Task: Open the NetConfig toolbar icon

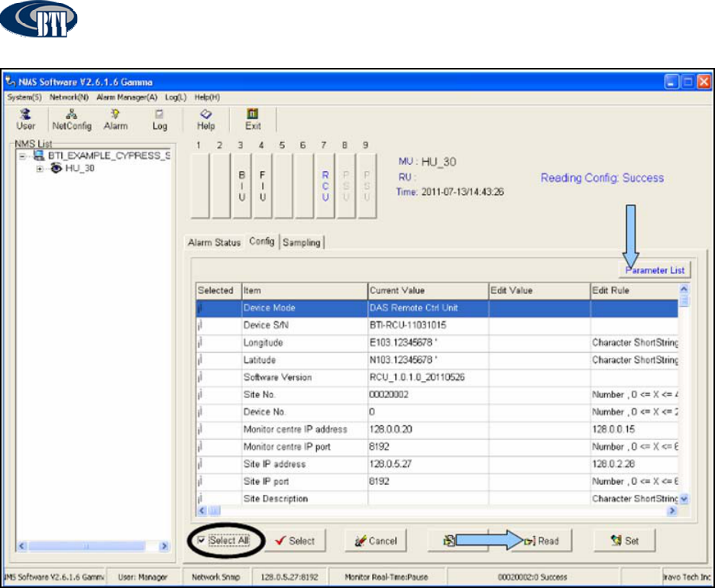Action: click(72, 120)
